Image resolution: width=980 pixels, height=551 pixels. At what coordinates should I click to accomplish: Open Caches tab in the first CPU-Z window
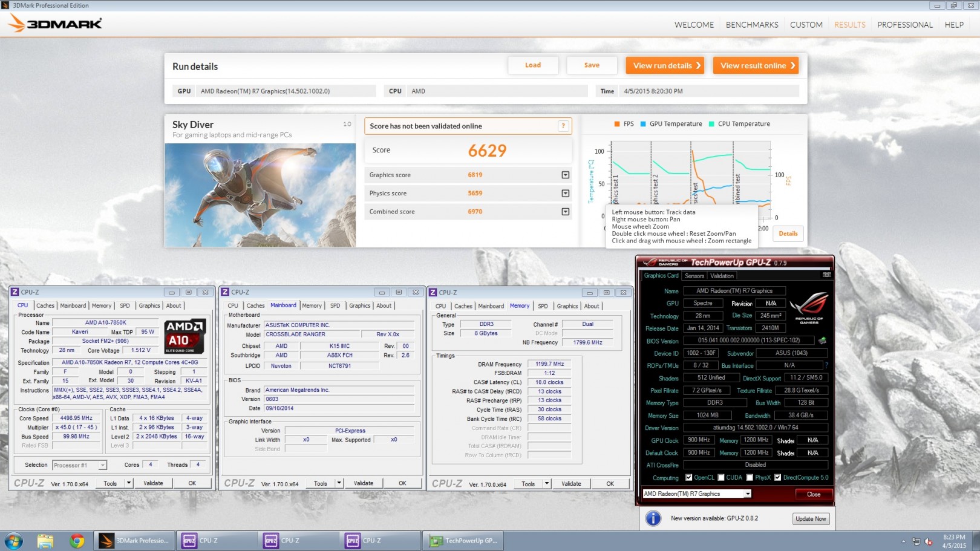click(x=45, y=305)
